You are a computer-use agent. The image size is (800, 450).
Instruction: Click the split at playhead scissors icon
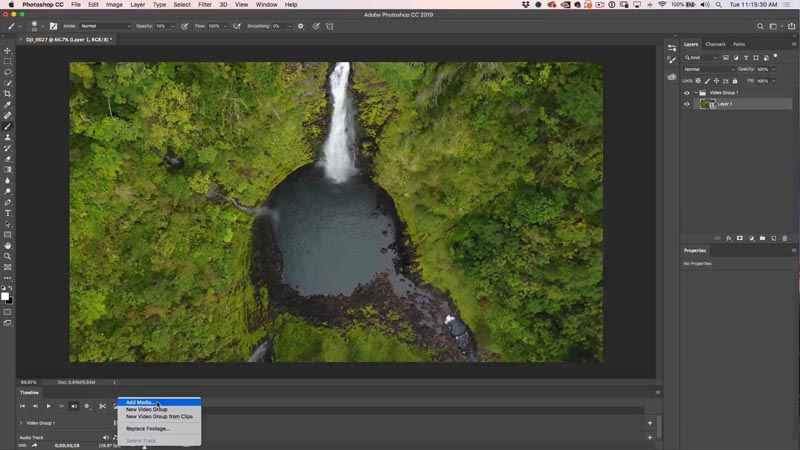click(x=102, y=406)
